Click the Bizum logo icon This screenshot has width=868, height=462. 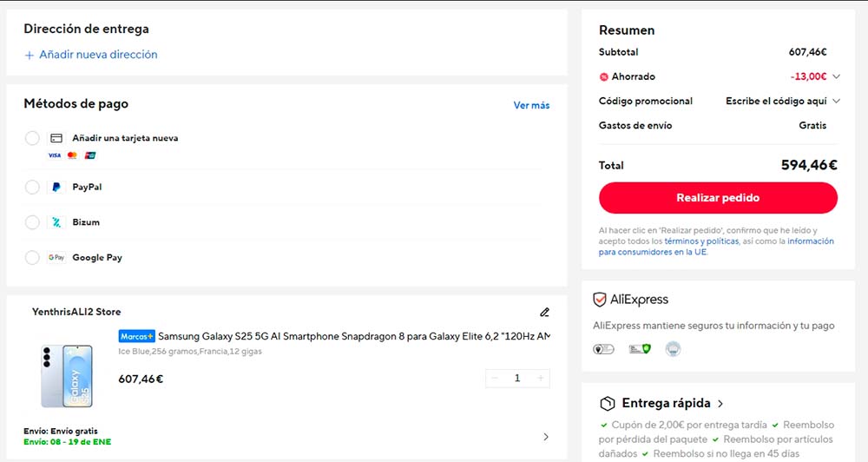[x=56, y=222]
